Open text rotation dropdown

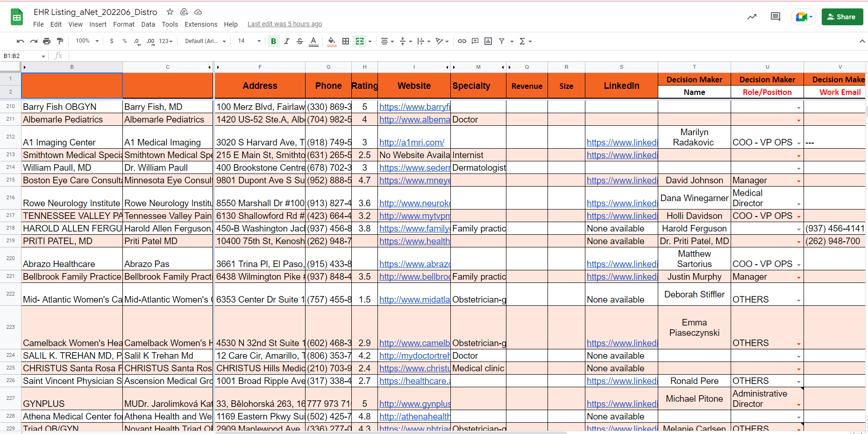click(x=442, y=41)
